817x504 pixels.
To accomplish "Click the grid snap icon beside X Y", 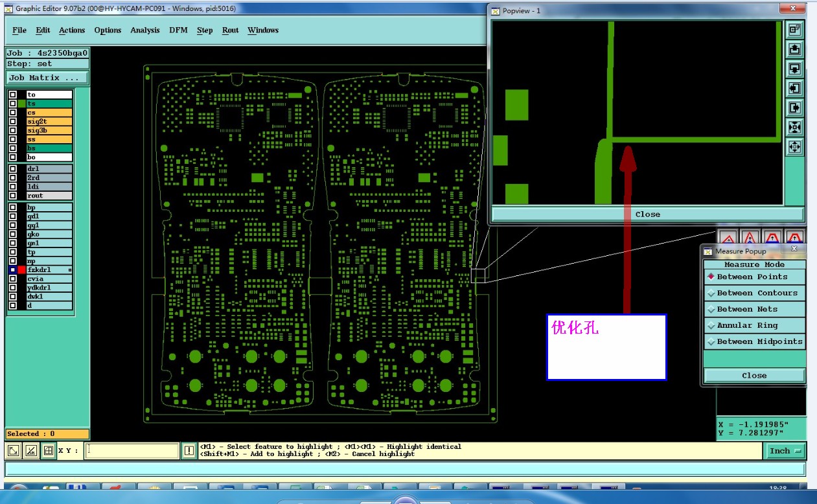I will pos(48,451).
